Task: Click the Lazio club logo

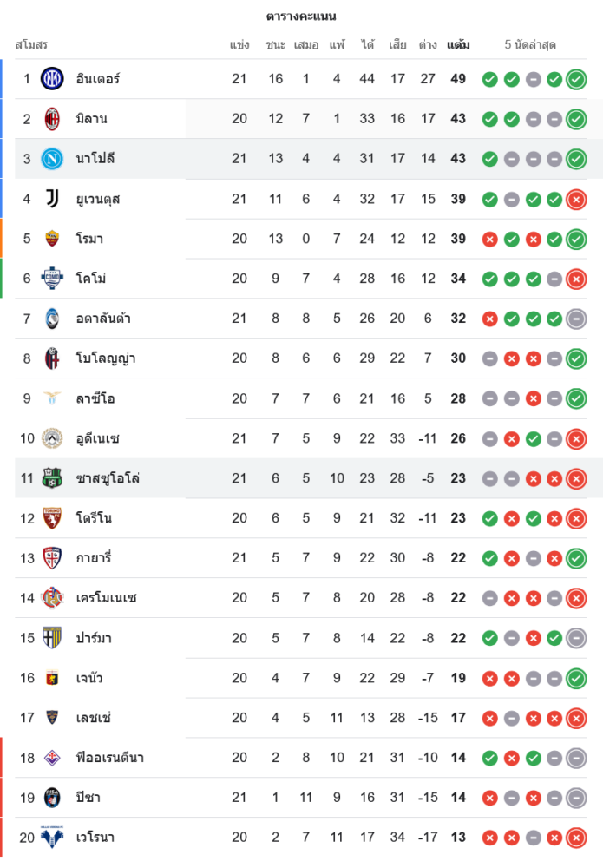Action: [53, 398]
